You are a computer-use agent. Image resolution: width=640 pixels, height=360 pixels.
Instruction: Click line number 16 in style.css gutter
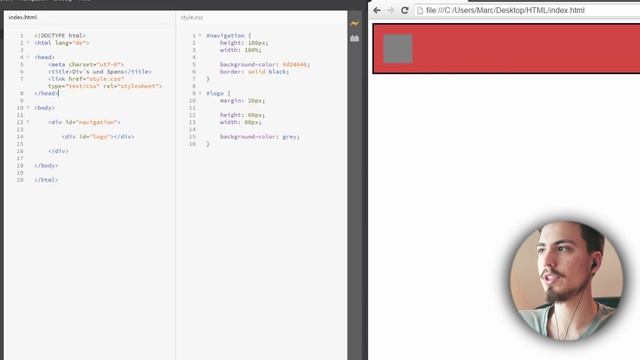(x=192, y=144)
